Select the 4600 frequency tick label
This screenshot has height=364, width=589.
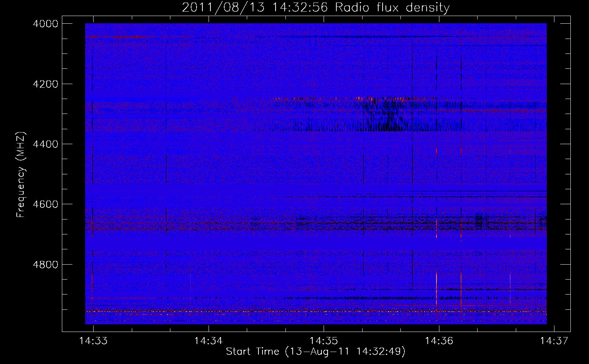point(46,204)
